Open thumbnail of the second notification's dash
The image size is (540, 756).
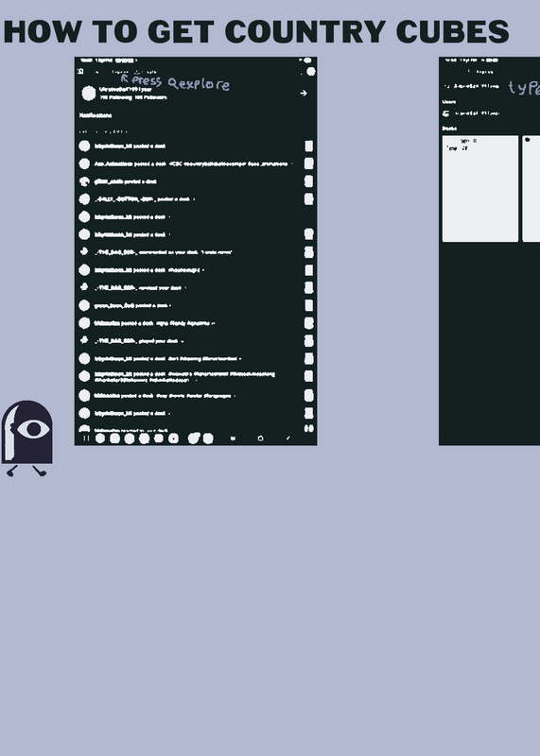click(x=309, y=163)
